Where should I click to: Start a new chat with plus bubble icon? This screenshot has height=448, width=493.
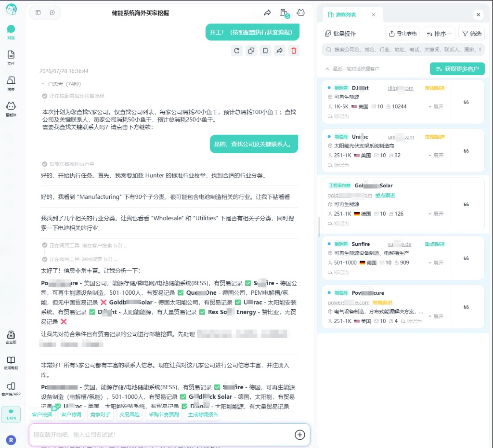(x=52, y=13)
